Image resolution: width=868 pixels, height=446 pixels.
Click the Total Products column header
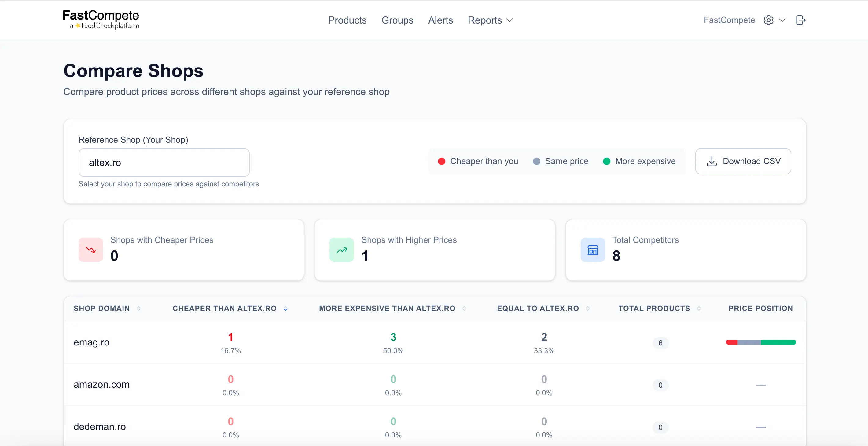coord(654,309)
